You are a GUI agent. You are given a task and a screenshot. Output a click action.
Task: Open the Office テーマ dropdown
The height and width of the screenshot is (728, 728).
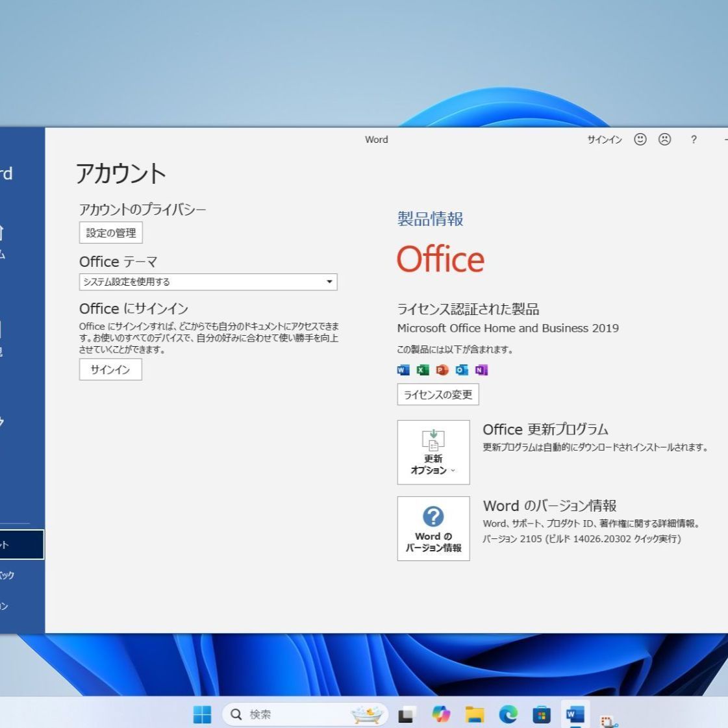click(208, 282)
